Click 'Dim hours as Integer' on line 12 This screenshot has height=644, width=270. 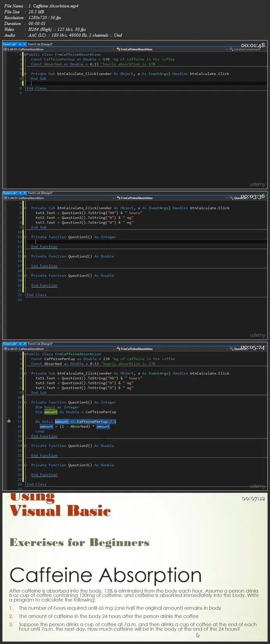point(57,407)
